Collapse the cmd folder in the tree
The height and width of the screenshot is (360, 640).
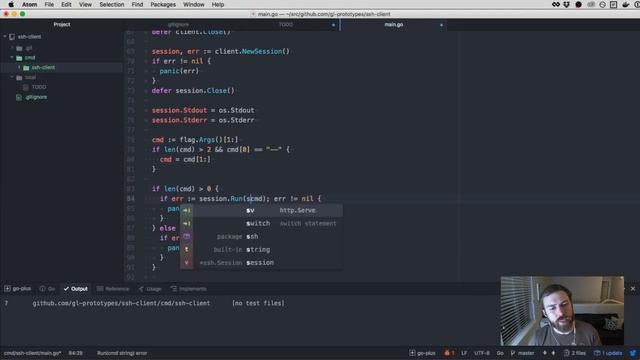(x=12, y=58)
